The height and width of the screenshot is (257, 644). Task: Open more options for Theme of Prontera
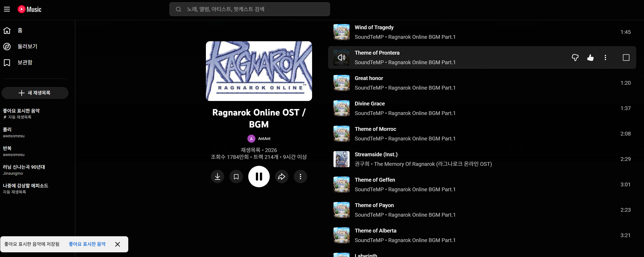(605, 58)
